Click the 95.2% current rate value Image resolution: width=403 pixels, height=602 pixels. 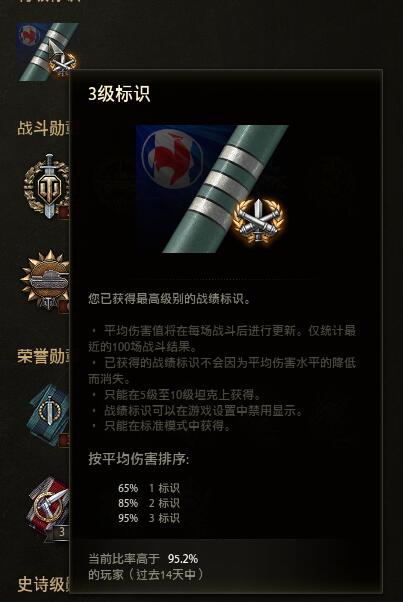click(x=183, y=559)
